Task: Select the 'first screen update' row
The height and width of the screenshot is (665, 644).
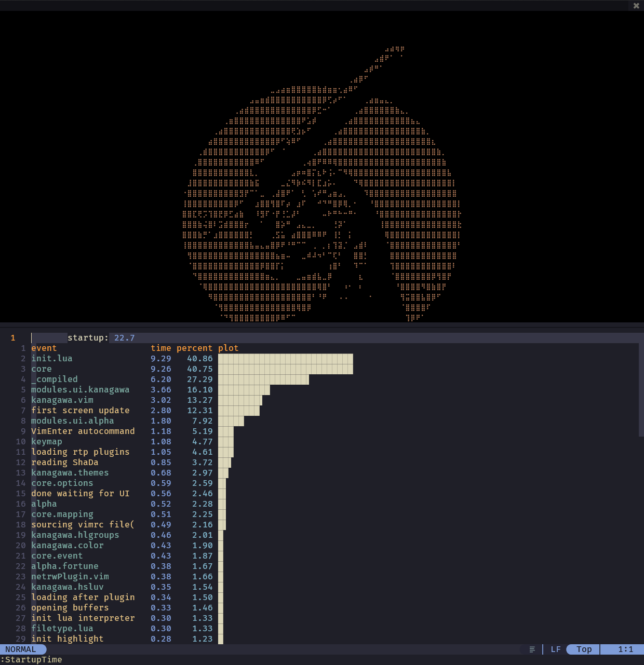Action: click(80, 411)
